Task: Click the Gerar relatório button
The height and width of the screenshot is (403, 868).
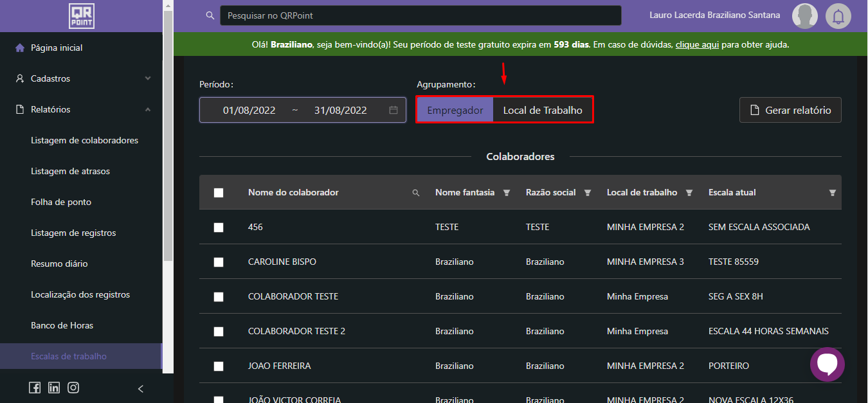Action: coord(790,110)
